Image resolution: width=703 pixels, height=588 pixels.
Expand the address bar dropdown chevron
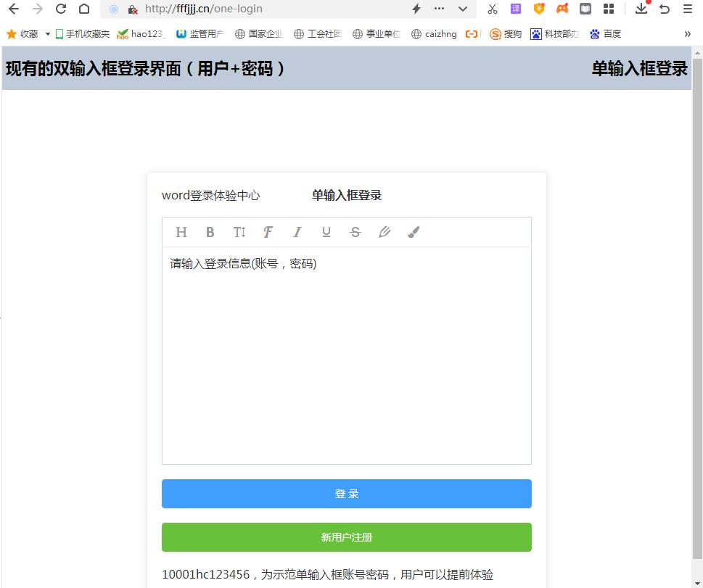(463, 9)
